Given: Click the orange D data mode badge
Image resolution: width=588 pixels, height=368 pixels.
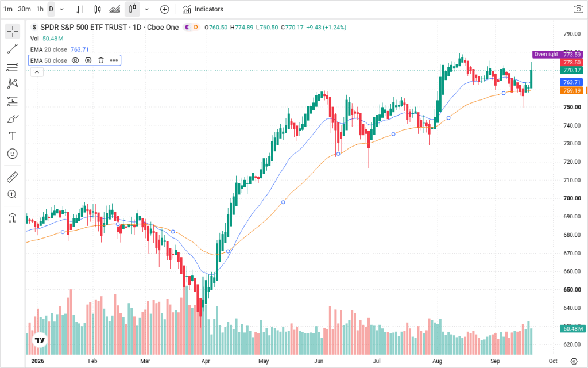Looking at the screenshot, I should (195, 28).
